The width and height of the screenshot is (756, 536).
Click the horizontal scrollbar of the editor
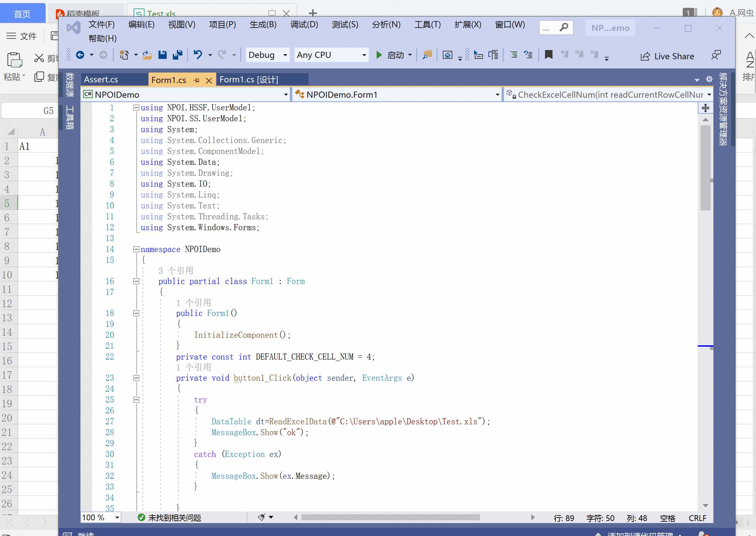pyautogui.click(x=390, y=518)
